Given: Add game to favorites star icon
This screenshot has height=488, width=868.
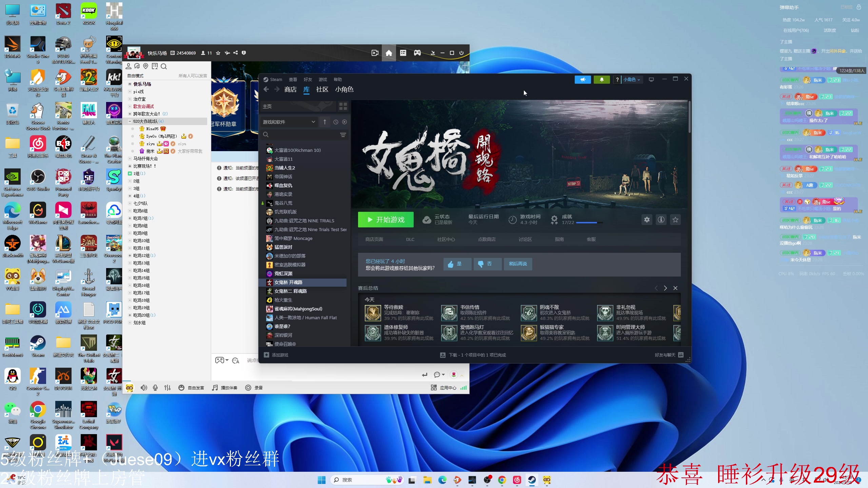Looking at the screenshot, I should coord(675,220).
